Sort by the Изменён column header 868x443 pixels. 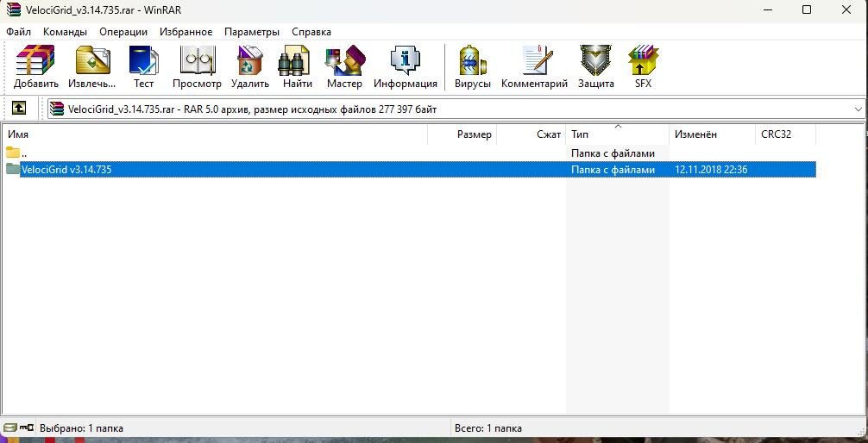pos(712,134)
